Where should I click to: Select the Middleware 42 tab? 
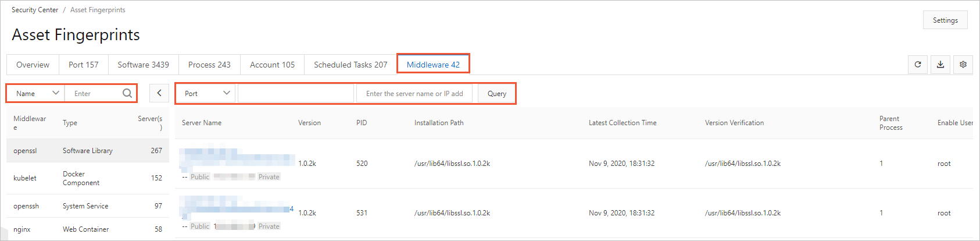433,65
